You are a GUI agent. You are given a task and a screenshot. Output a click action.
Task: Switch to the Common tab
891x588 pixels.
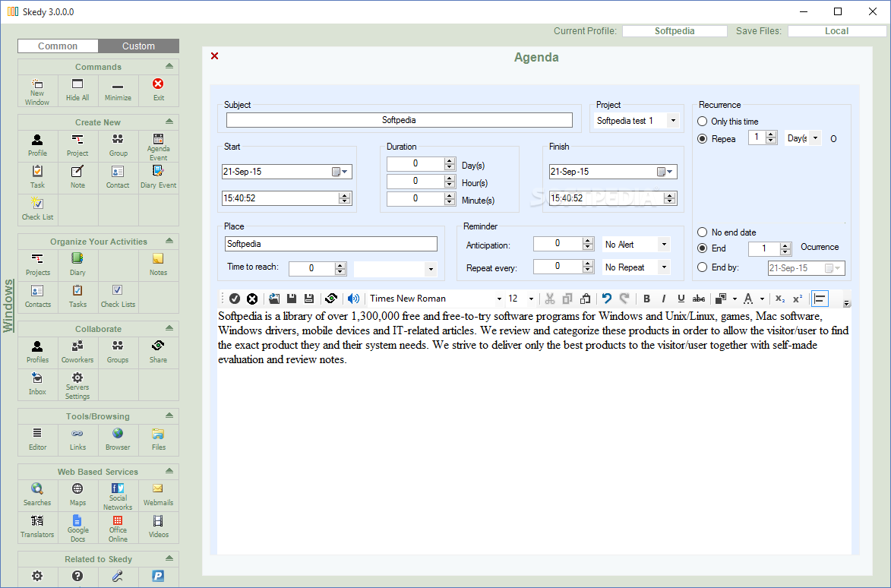click(58, 46)
